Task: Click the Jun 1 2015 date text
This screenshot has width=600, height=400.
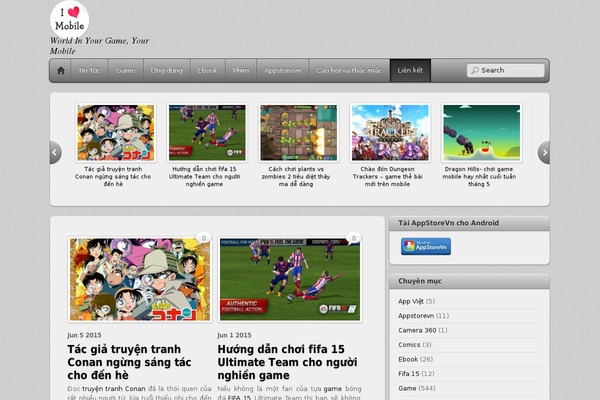Action: (x=234, y=335)
